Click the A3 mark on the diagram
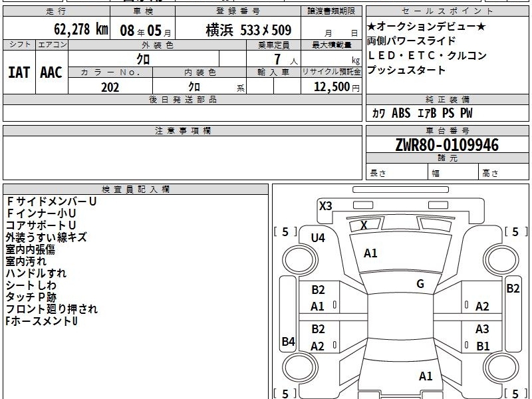The height and width of the screenshot is (399, 532). click(482, 329)
